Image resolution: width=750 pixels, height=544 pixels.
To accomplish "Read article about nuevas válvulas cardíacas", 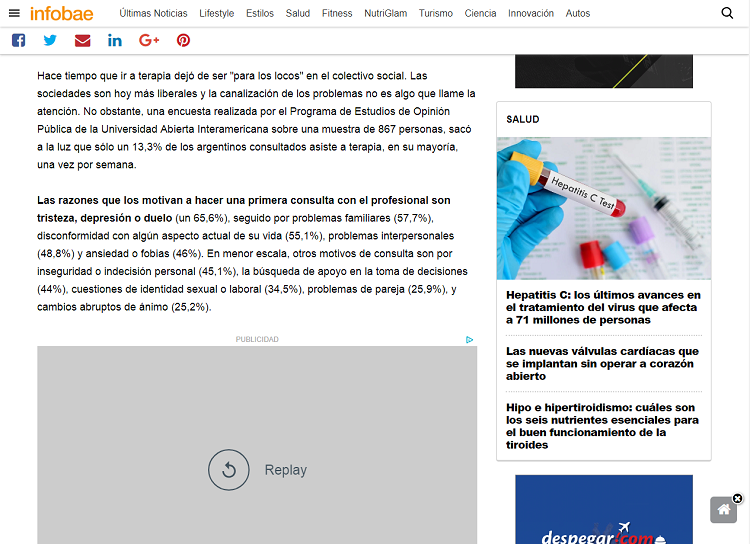I will pos(603,363).
